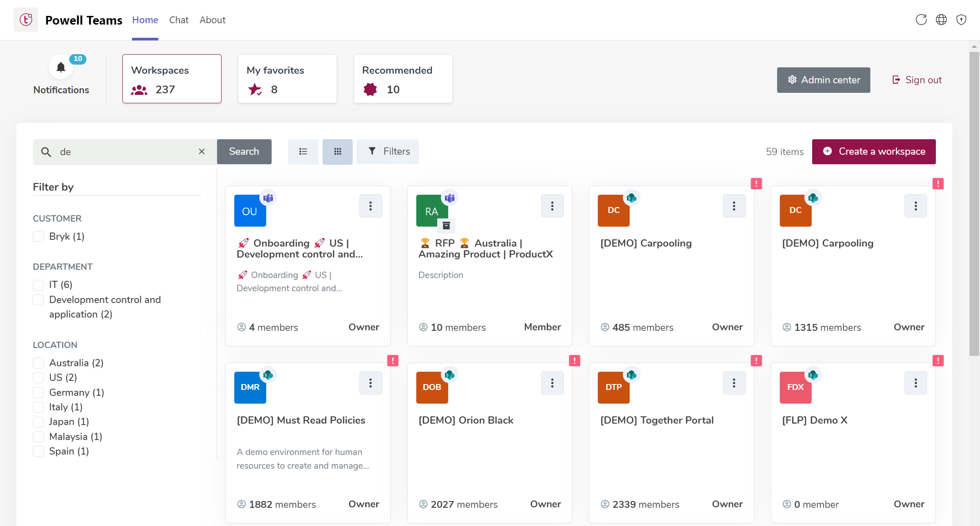This screenshot has width=980, height=526.
Task: Open [DEMO] Together Portal workspace title
Action: (x=657, y=420)
